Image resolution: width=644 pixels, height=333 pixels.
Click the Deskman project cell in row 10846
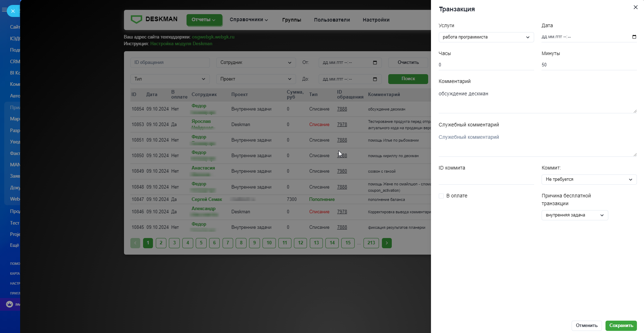(241, 212)
